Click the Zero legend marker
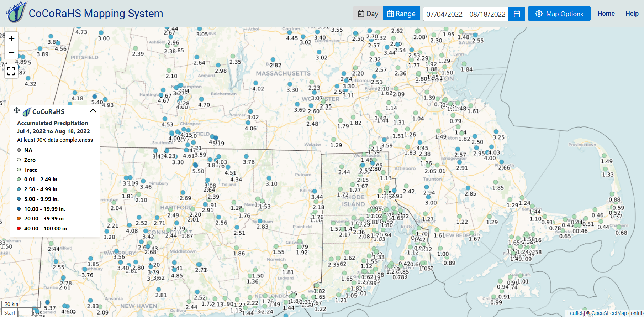 [x=19, y=160]
